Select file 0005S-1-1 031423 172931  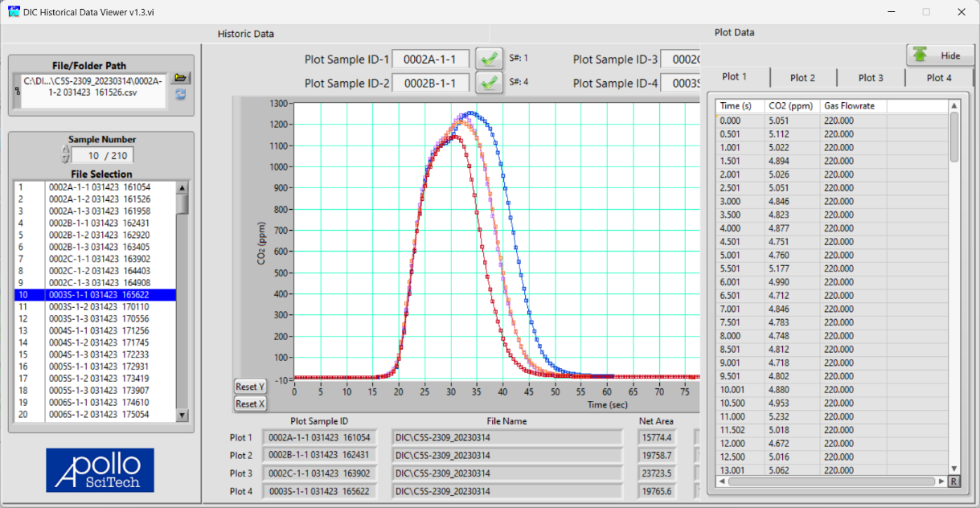click(95, 367)
